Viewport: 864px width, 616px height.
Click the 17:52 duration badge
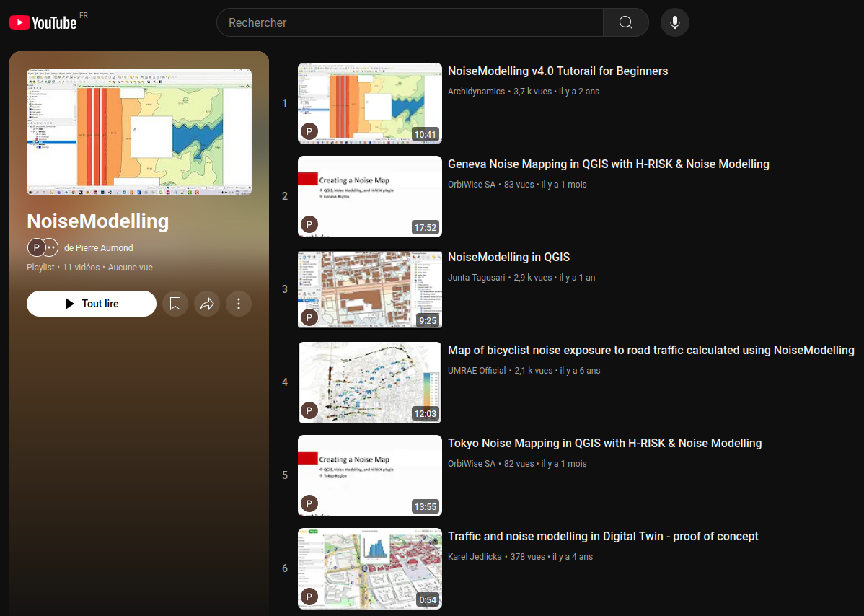click(x=425, y=227)
